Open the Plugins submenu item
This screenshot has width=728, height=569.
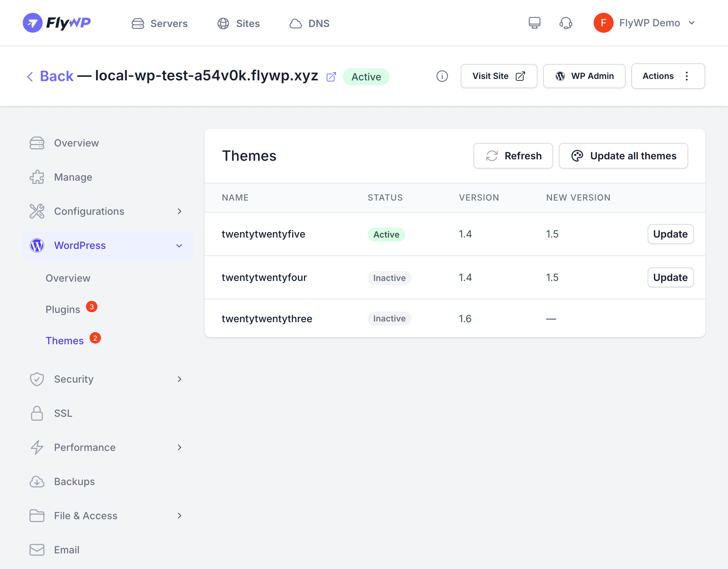coord(63,309)
